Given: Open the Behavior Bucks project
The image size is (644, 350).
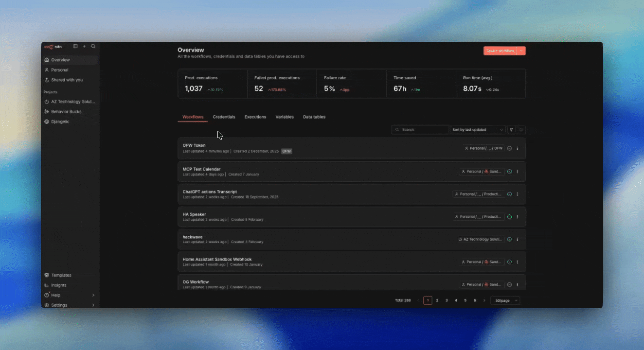Looking at the screenshot, I should coord(66,112).
